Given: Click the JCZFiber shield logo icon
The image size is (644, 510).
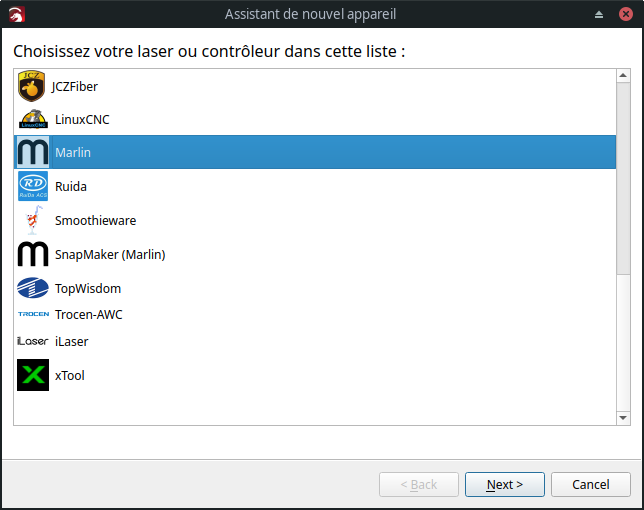Looking at the screenshot, I should coord(32,86).
